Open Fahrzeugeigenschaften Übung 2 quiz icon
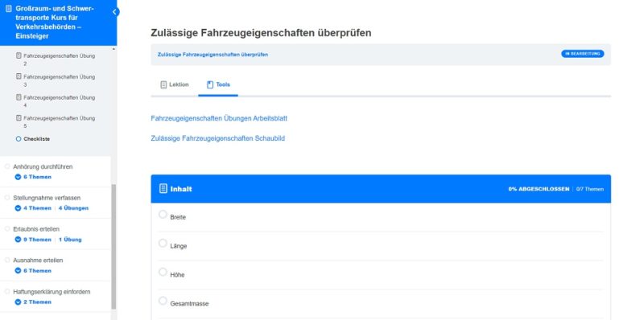This screenshot has height=320, width=644. 18,55
